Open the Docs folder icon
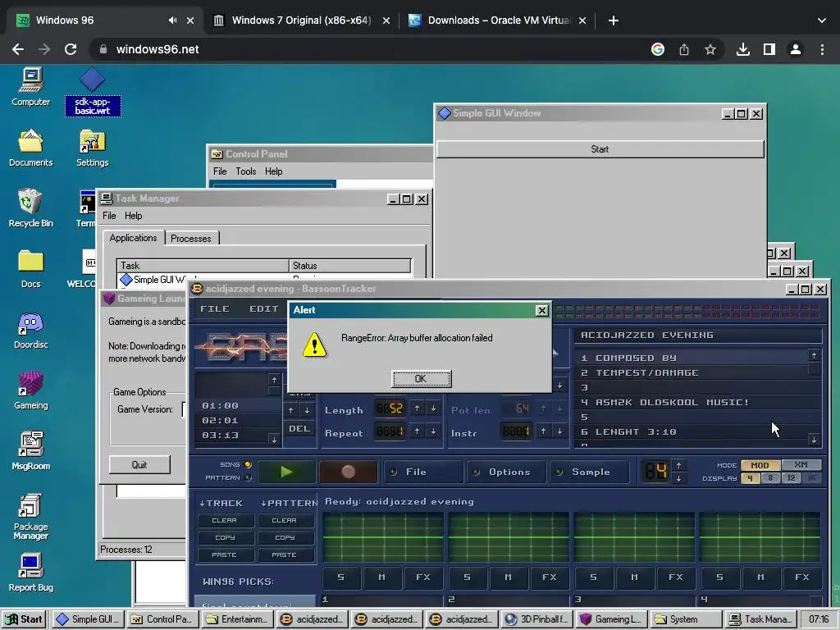Screen dimensions: 840x630 (x=30, y=269)
